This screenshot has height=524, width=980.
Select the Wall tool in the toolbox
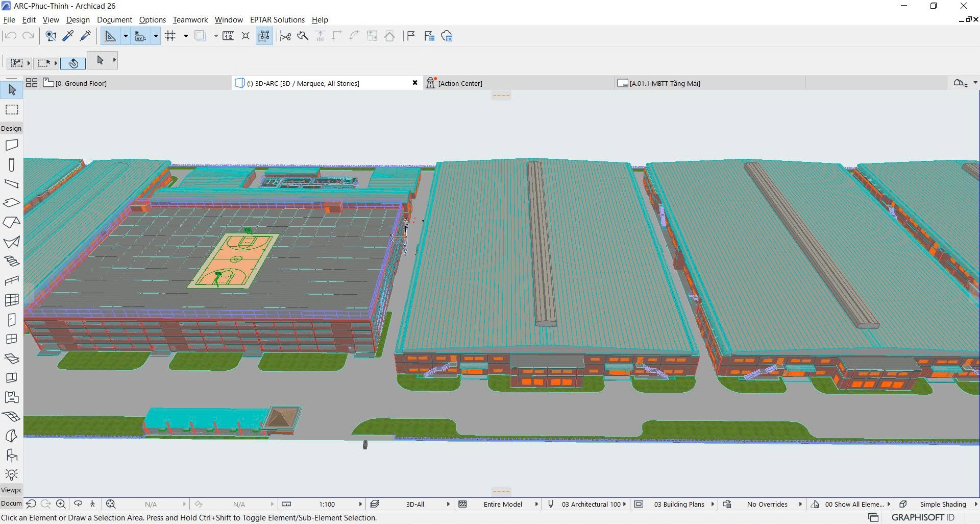(11, 145)
